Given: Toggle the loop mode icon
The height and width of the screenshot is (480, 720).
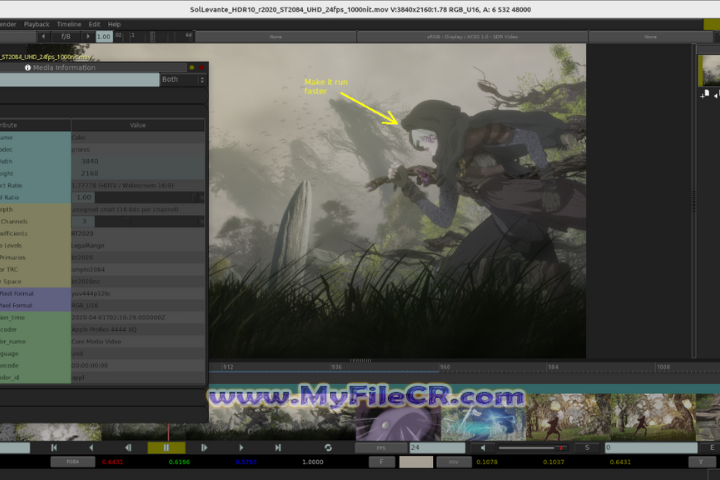Looking at the screenshot, I should 328,448.
